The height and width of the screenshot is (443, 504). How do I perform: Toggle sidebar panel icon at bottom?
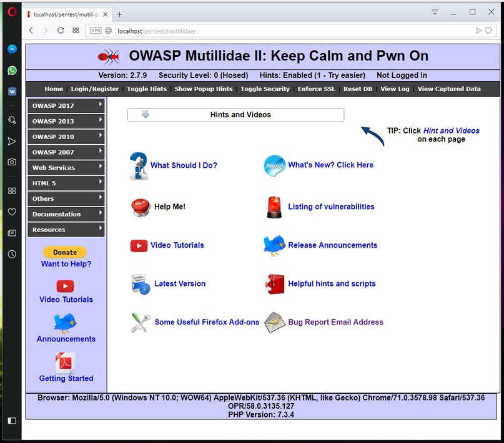[12, 421]
